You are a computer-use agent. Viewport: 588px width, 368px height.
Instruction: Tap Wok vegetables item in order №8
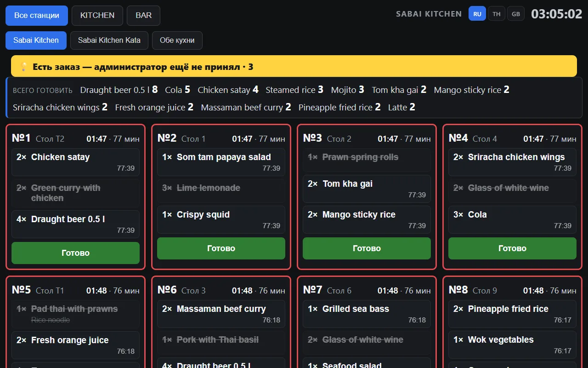click(x=512, y=345)
